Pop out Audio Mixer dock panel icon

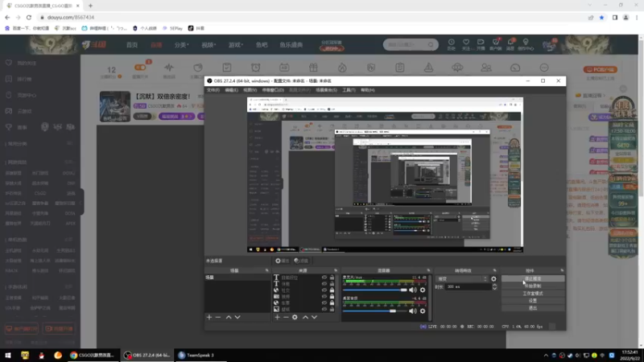coord(428,270)
